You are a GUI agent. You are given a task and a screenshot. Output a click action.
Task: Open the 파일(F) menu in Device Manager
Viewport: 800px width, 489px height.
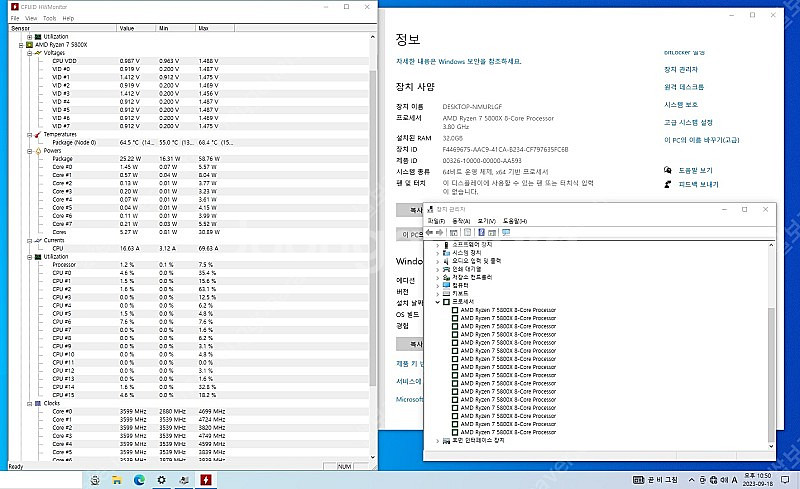[436, 221]
